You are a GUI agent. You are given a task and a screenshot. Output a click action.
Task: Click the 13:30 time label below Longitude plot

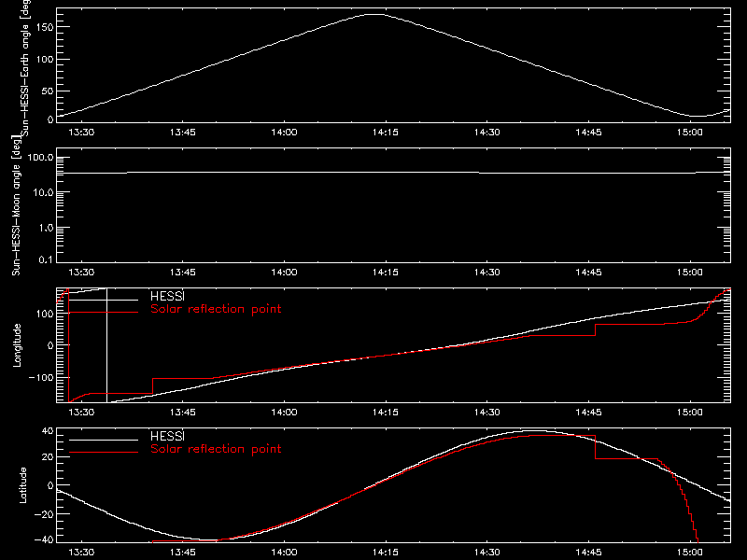(x=81, y=412)
